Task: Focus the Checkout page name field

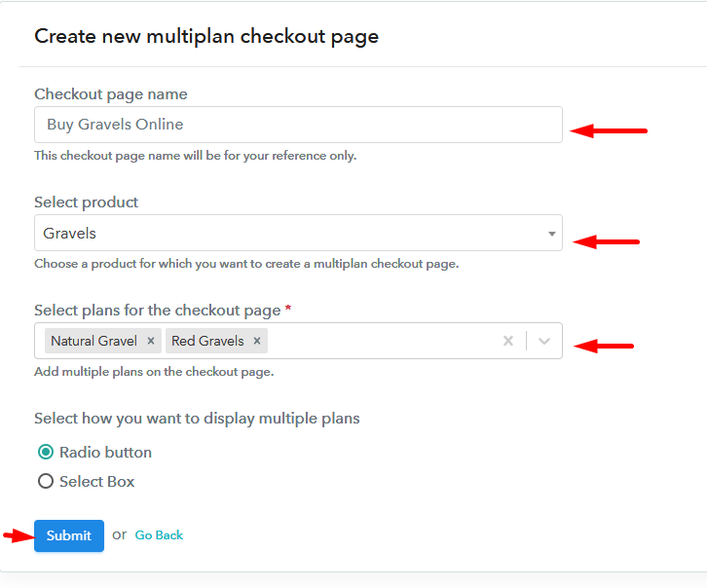Action: coord(298,125)
